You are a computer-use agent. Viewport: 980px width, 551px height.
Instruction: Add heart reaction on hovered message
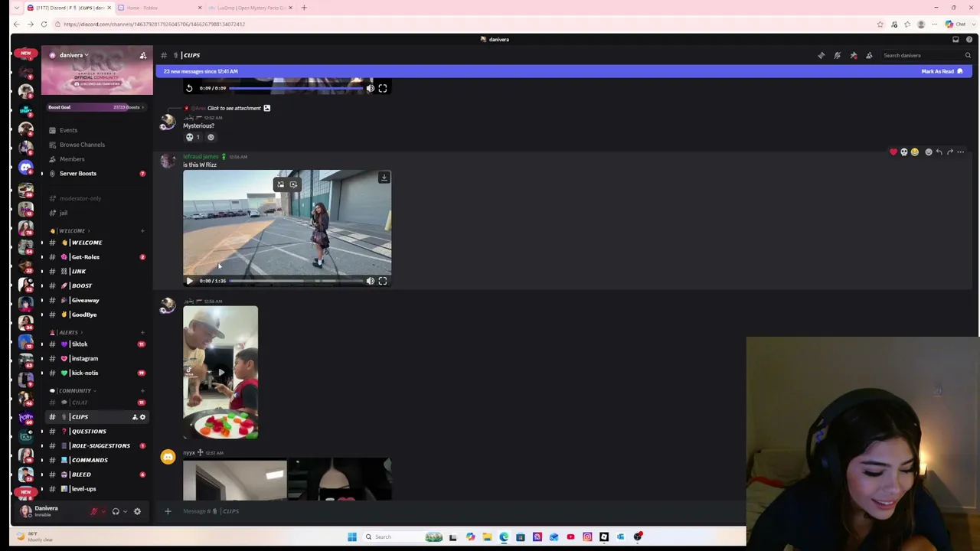pos(893,152)
